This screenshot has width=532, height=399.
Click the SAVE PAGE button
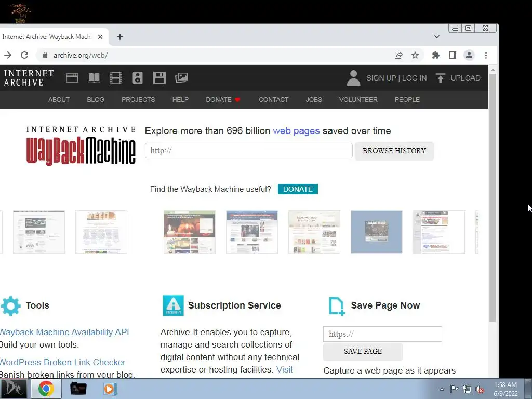(x=363, y=352)
